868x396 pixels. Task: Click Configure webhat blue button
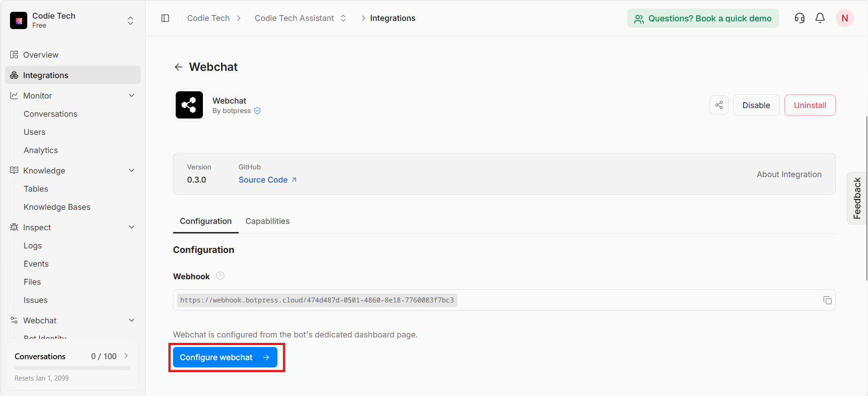(x=225, y=357)
